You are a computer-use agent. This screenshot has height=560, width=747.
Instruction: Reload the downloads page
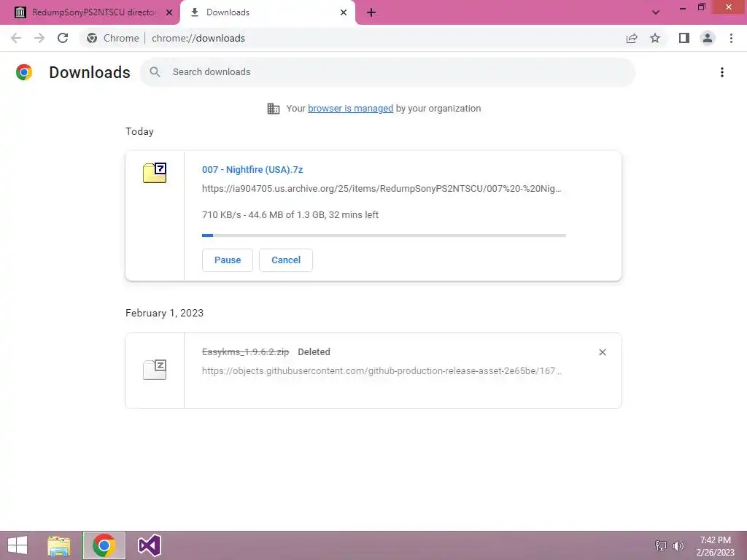point(63,38)
